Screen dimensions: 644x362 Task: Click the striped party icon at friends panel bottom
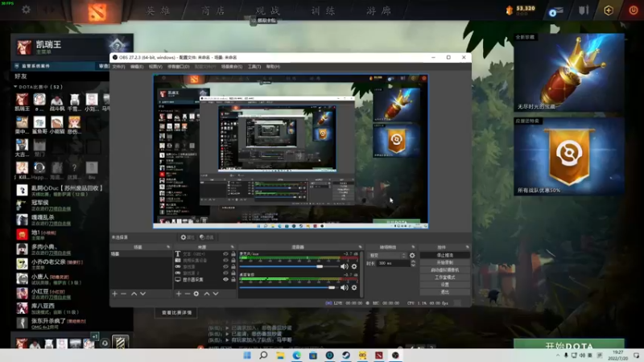(120, 343)
